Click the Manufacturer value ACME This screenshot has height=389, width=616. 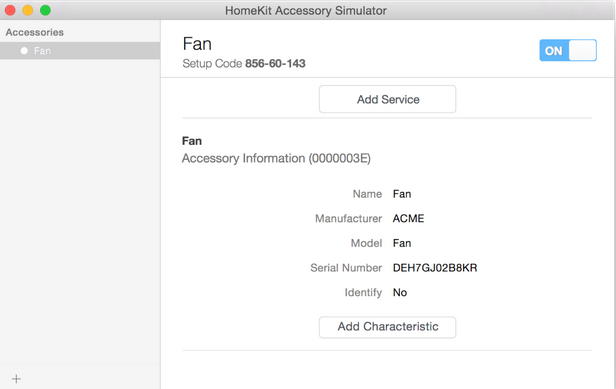pos(408,218)
